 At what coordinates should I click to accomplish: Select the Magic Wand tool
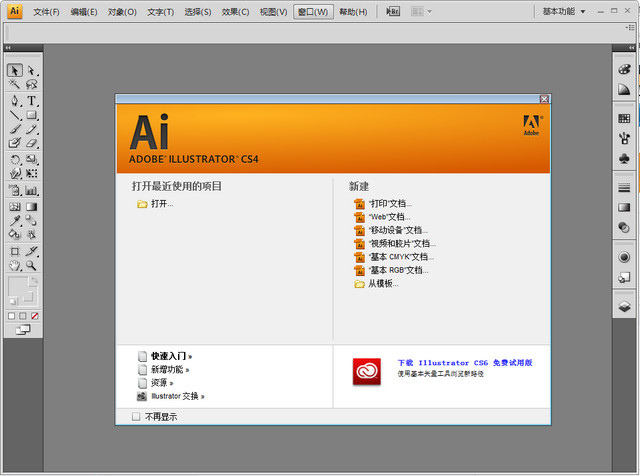point(15,86)
